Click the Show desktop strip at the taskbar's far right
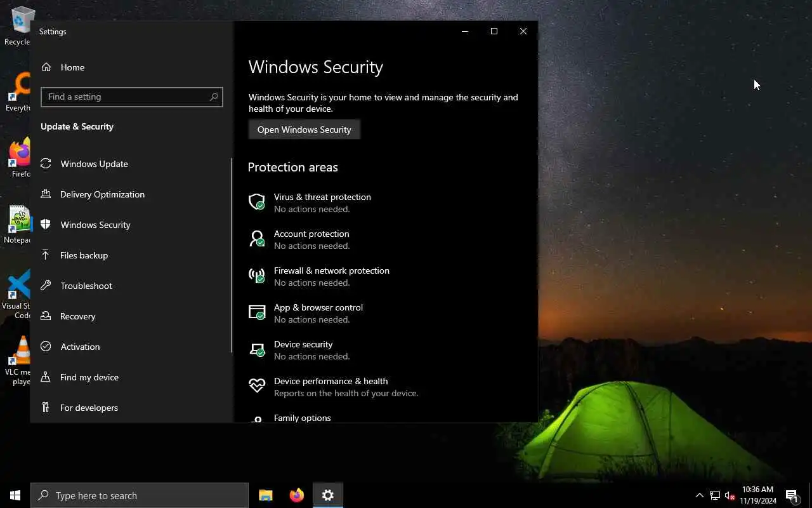Screen dimensions: 812x508 click(810, 495)
